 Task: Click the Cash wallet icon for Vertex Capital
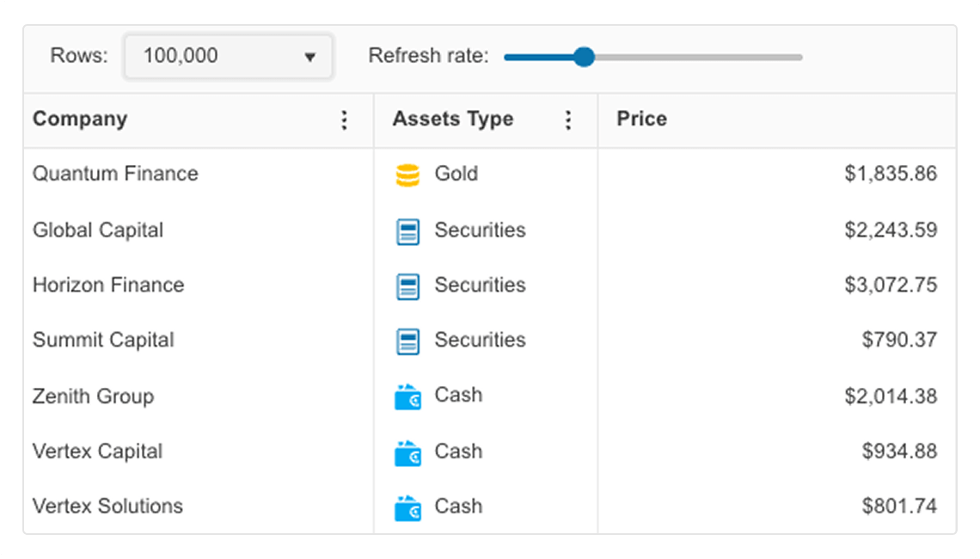(407, 452)
